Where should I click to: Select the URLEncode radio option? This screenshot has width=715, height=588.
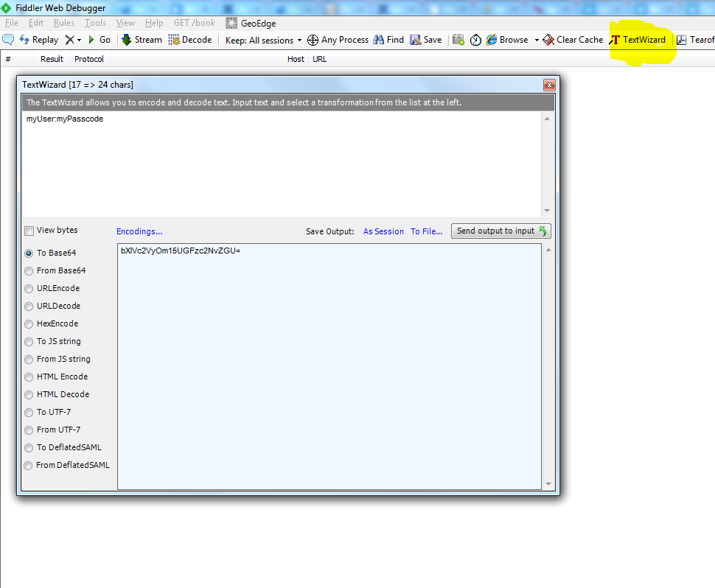coord(29,289)
